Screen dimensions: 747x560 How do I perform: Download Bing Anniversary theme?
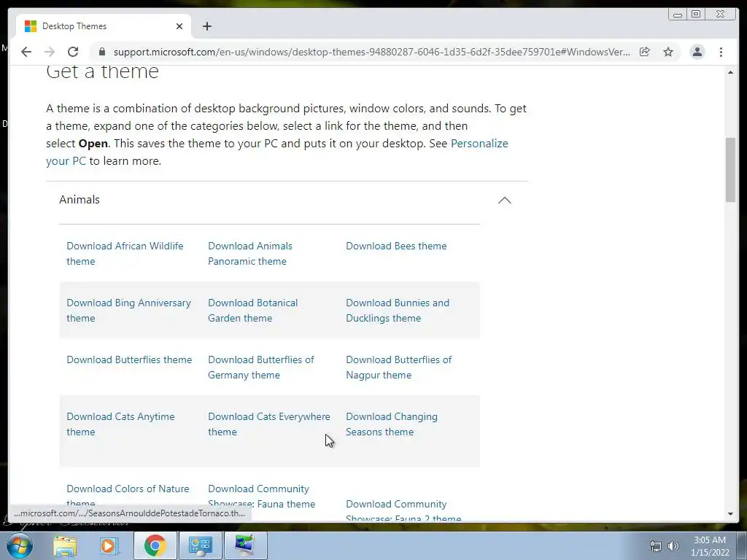pos(128,310)
